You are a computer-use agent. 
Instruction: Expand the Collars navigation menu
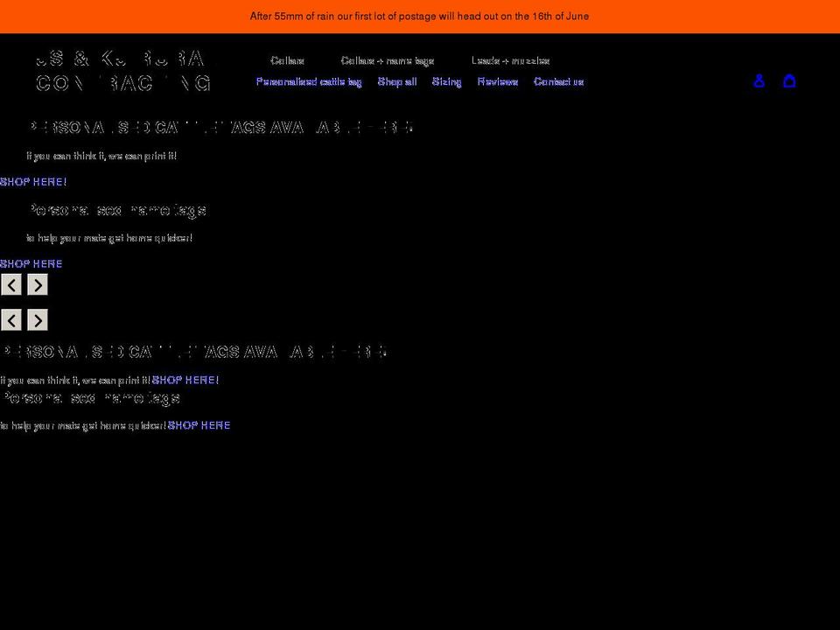pyautogui.click(x=287, y=60)
